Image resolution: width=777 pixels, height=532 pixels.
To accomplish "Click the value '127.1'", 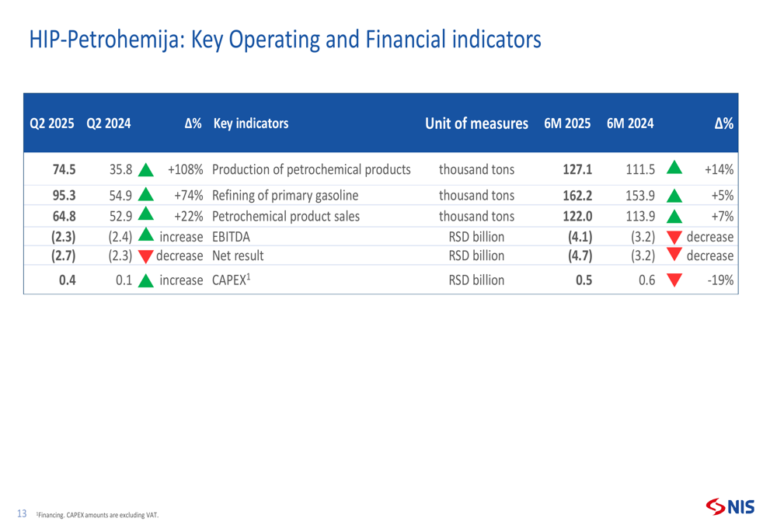I will coord(577,170).
